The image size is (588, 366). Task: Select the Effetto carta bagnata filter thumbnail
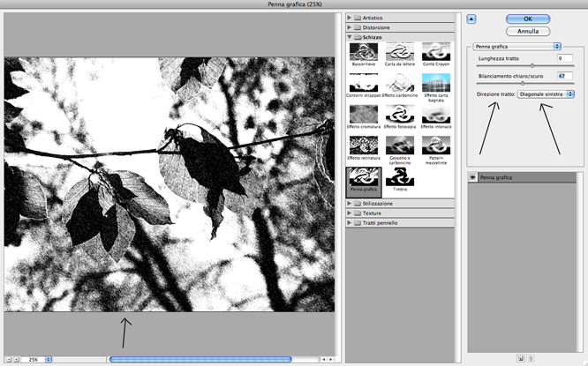click(x=436, y=83)
